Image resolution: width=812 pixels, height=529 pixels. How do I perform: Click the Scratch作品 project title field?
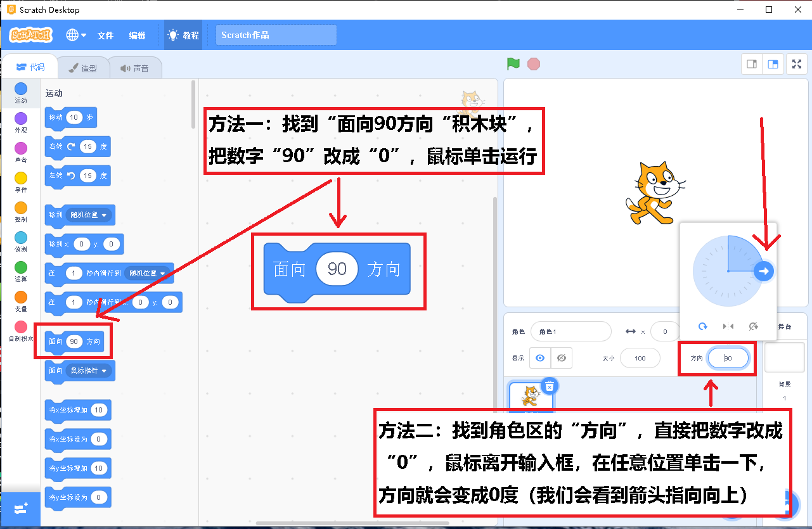[276, 35]
